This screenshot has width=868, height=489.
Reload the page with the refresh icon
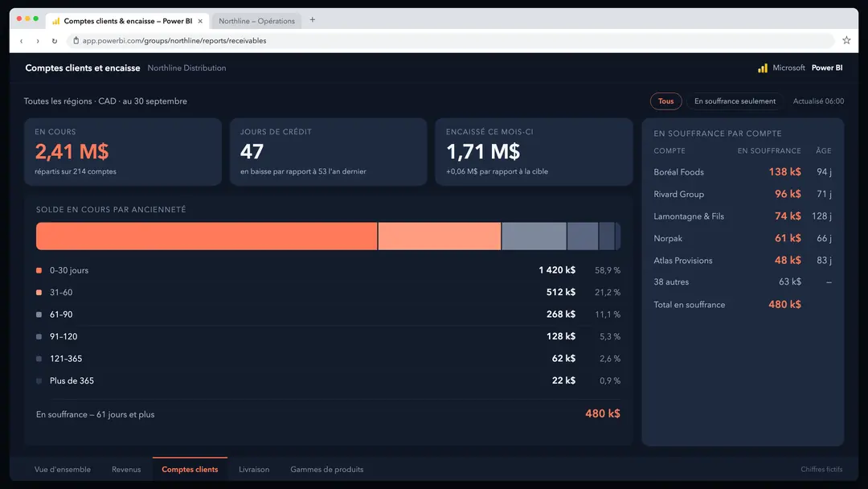[x=55, y=41]
